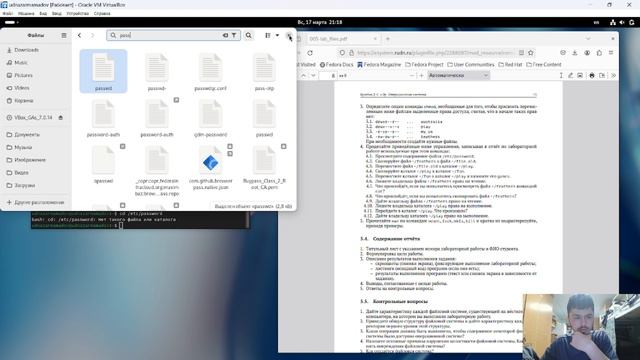Viewport: 640px width, 360px height.
Task: Clear the Files search text
Action: click(x=225, y=36)
